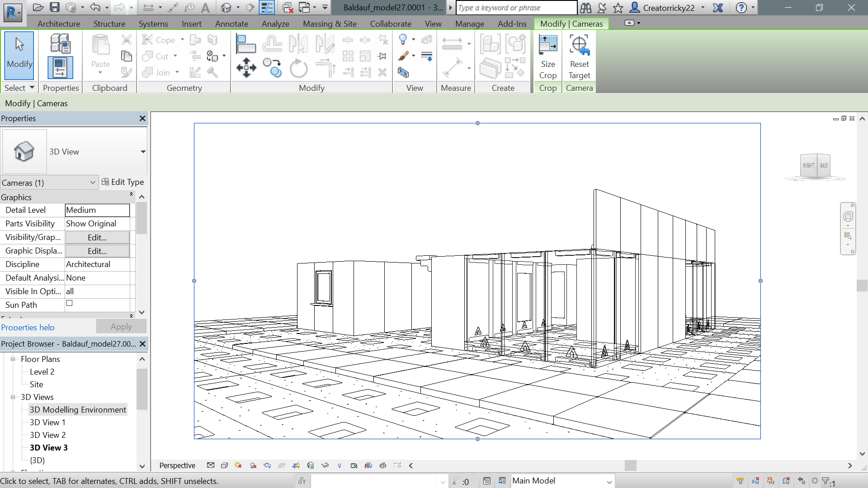Open 3D View 1 in Project Browser

click(x=47, y=422)
